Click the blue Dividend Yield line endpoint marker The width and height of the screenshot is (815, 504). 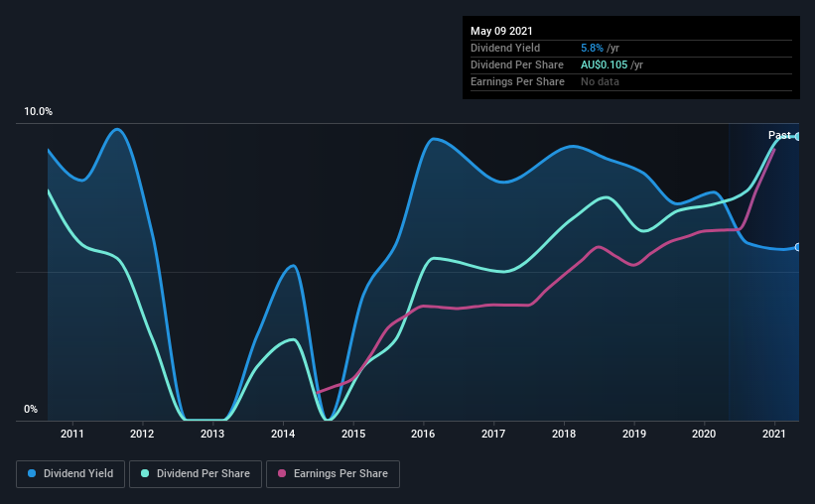pyautogui.click(x=797, y=247)
